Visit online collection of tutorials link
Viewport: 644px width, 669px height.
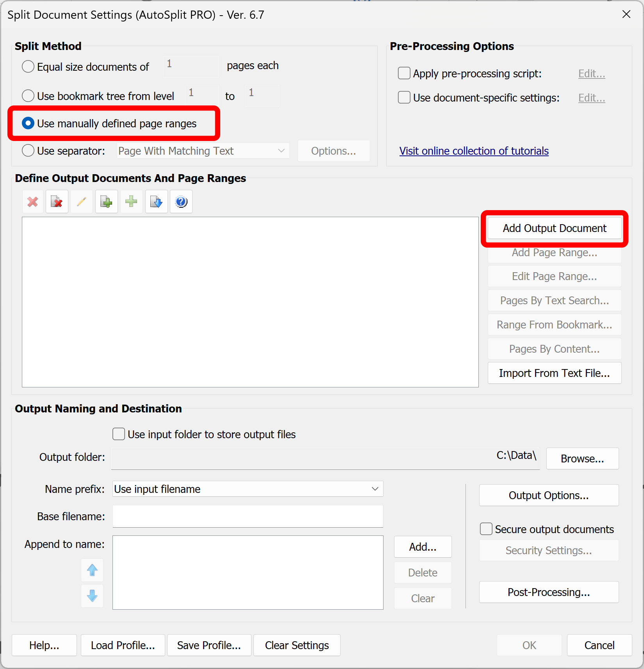pyautogui.click(x=474, y=151)
